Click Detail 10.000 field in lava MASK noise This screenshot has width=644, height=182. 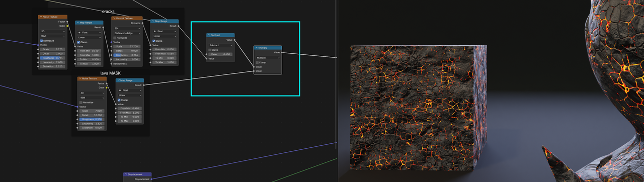click(92, 115)
